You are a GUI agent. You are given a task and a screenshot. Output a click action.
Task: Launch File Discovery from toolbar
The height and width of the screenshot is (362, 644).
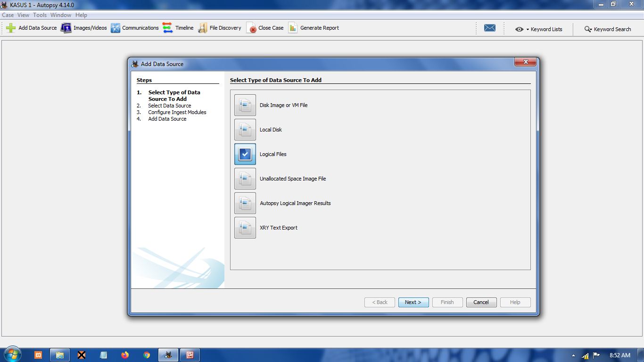coord(203,28)
